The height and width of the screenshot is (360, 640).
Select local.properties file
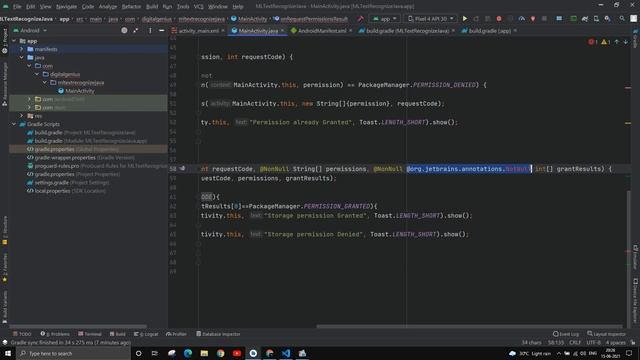click(x=52, y=191)
